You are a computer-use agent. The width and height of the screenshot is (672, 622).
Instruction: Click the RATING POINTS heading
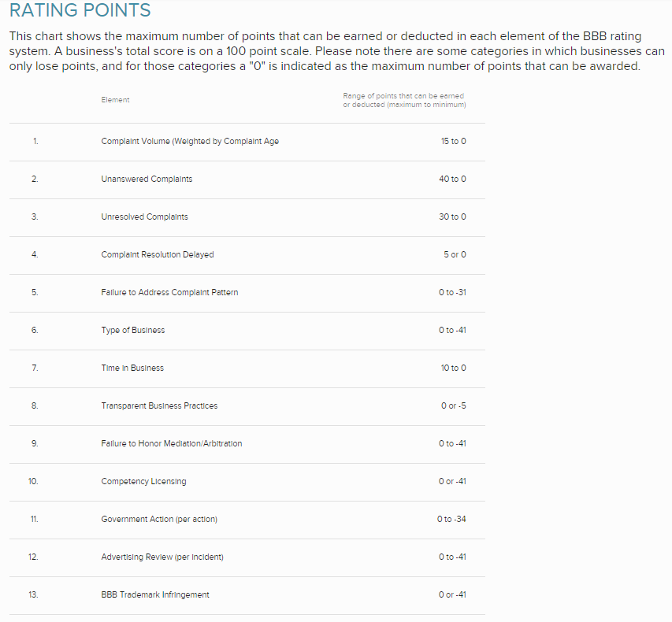[x=80, y=10]
